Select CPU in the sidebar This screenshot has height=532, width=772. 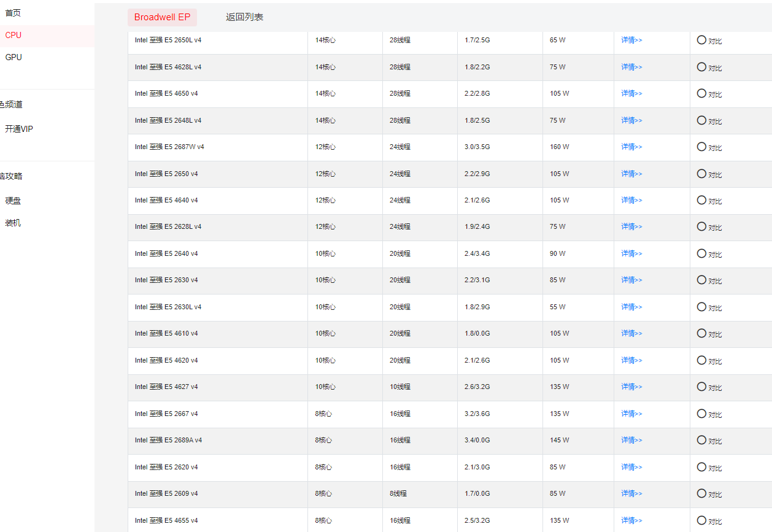14,35
